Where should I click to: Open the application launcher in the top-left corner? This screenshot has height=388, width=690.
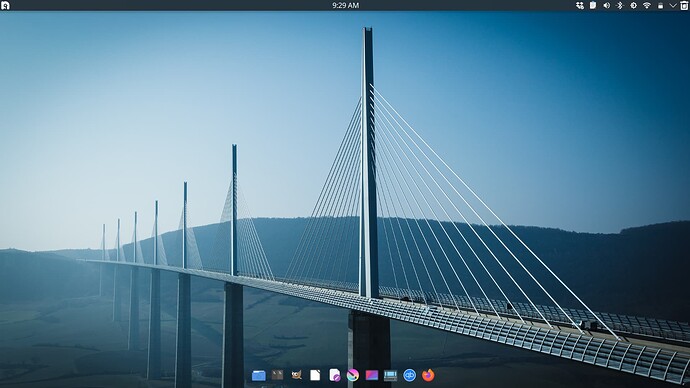tap(5, 5)
